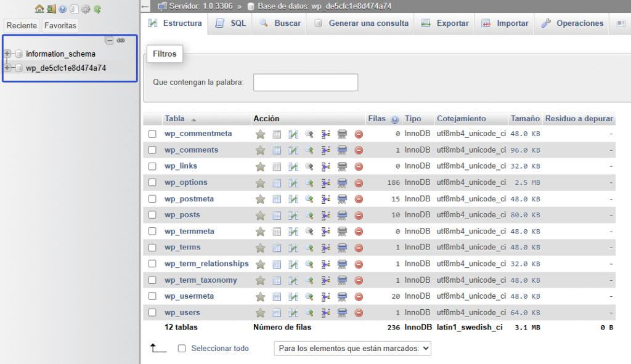Image resolution: width=631 pixels, height=364 pixels.
Task: Click search icon for wp_options row
Action: [309, 183]
